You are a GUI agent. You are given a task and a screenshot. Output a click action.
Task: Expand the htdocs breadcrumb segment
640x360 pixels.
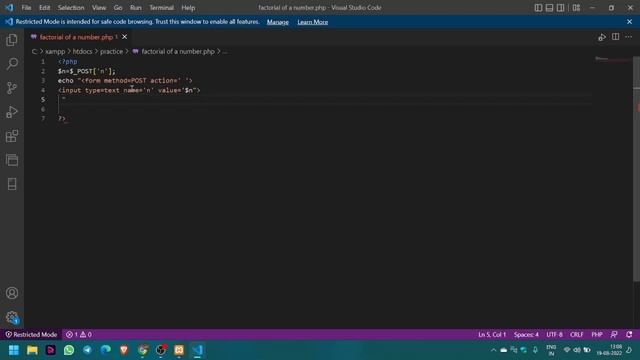(82, 51)
